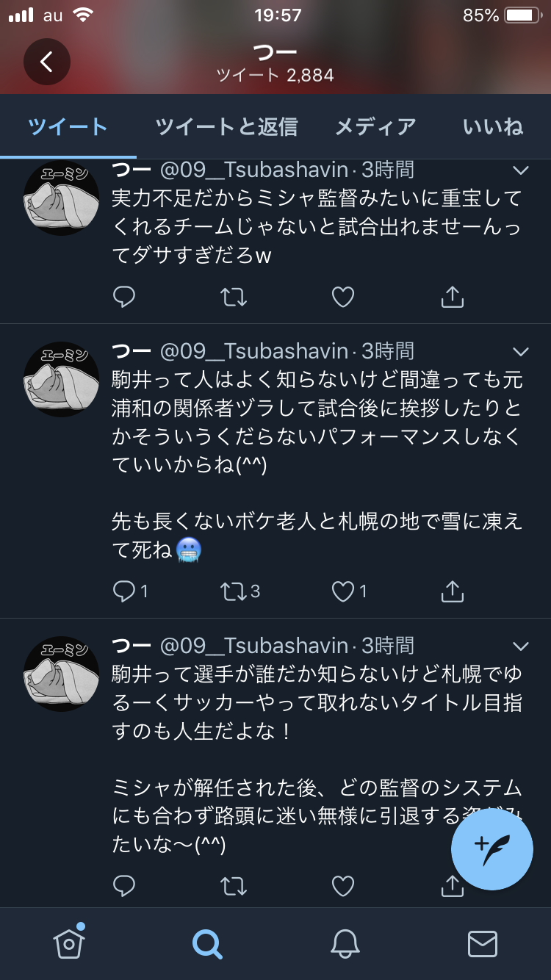Expand options chevron on first tweet
This screenshot has height=980, width=551.
(x=521, y=170)
